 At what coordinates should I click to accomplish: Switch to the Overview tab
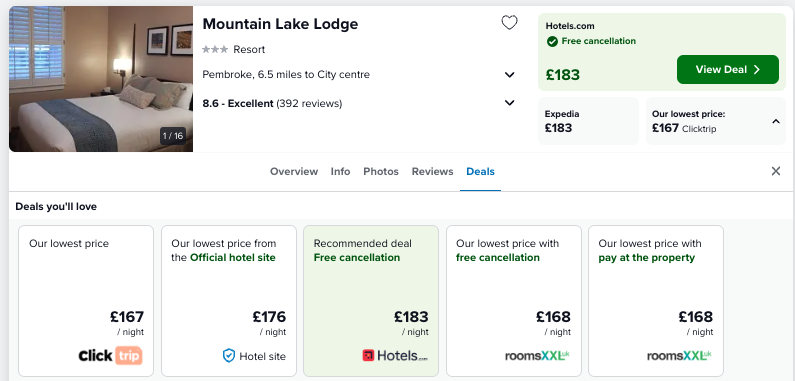tap(294, 171)
